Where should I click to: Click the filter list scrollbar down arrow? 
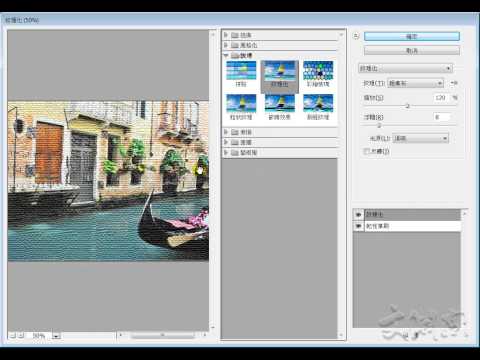(341, 335)
